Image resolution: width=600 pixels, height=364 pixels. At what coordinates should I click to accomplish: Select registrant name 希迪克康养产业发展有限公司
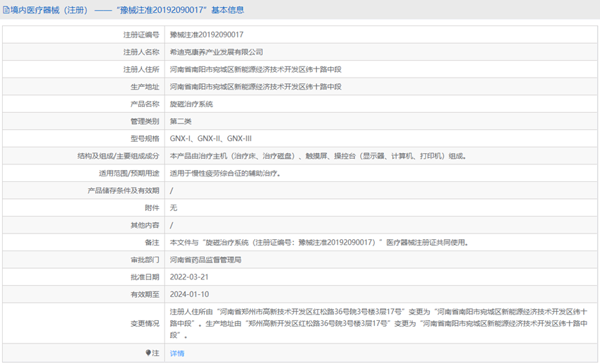click(x=216, y=52)
